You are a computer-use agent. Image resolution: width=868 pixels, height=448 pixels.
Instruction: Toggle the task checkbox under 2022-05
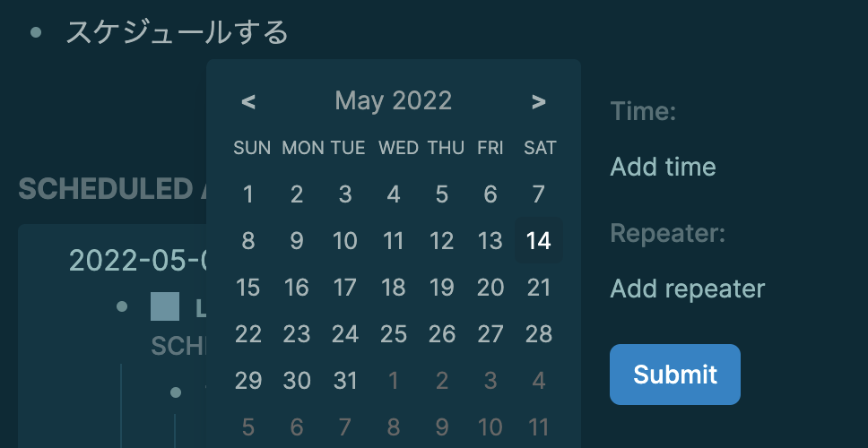point(165,307)
